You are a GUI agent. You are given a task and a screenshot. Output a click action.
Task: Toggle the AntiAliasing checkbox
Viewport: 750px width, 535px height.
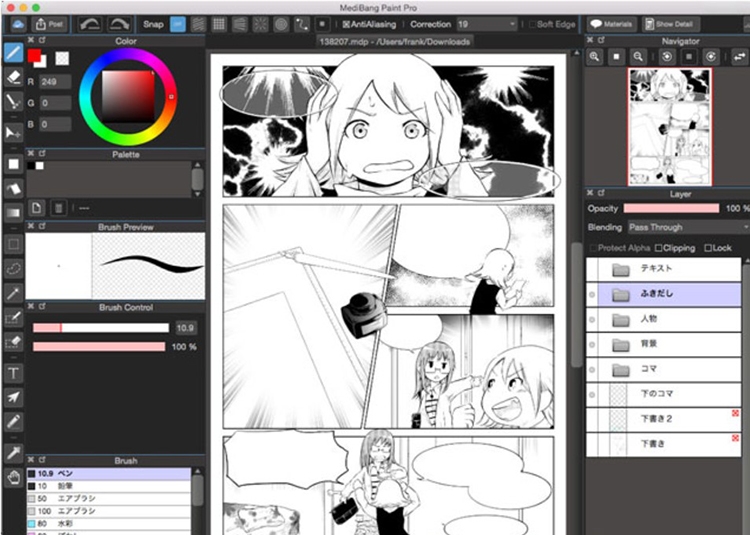point(346,24)
